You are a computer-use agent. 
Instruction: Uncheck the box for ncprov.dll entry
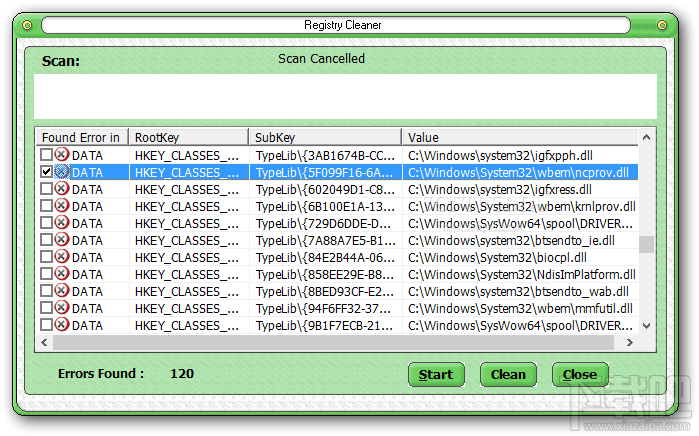click(46, 172)
